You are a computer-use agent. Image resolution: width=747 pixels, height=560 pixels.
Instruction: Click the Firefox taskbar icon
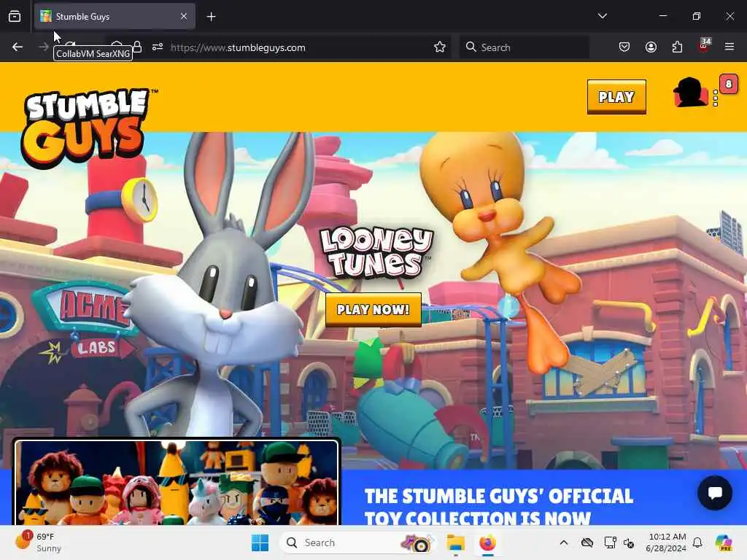(487, 542)
